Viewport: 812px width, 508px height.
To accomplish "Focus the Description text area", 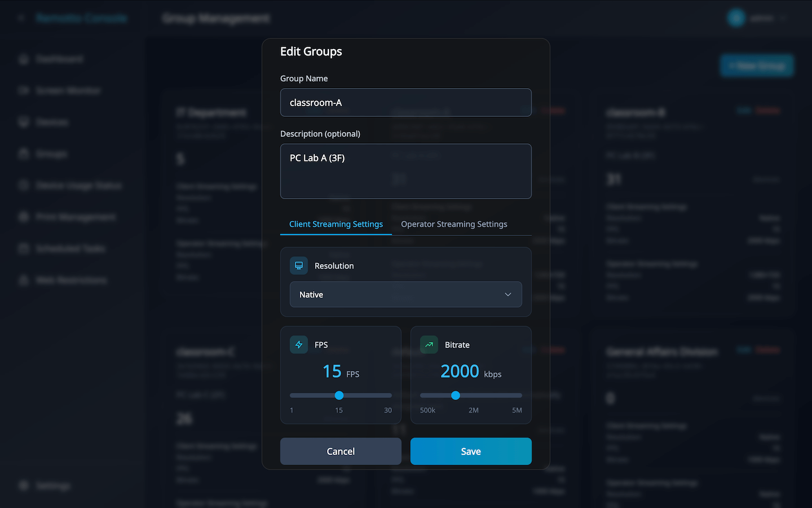I will [405, 172].
